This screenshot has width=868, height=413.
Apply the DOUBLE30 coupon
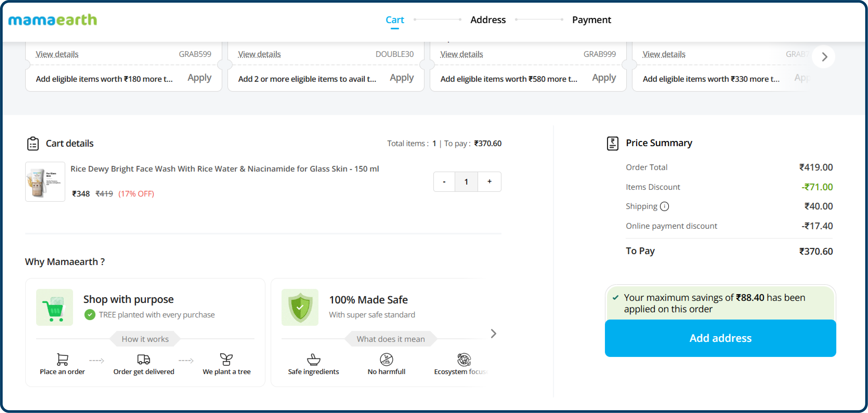point(401,78)
